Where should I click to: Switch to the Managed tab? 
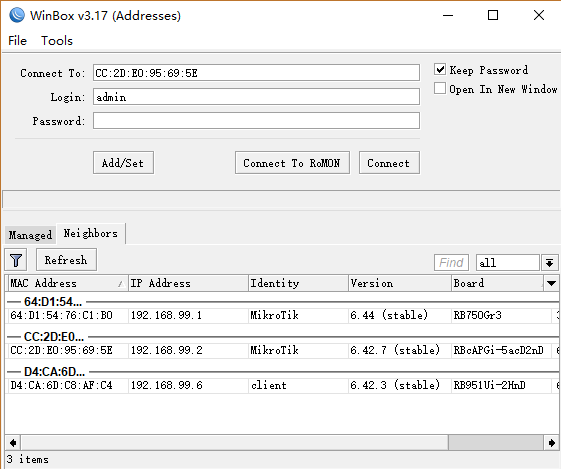[x=30, y=235]
